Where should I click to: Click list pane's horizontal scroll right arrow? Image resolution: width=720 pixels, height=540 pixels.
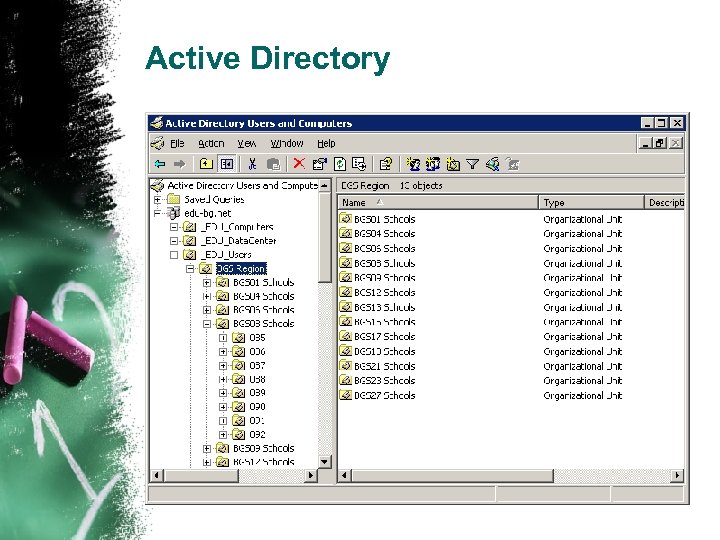point(677,475)
